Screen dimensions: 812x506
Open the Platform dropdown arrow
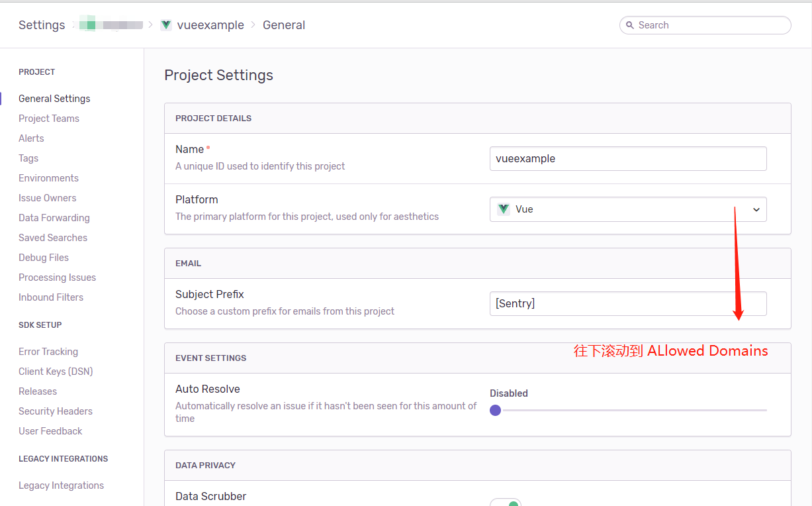point(756,209)
